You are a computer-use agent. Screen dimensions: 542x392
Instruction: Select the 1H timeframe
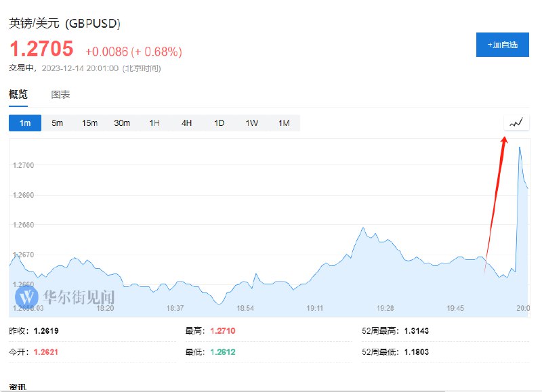click(154, 123)
